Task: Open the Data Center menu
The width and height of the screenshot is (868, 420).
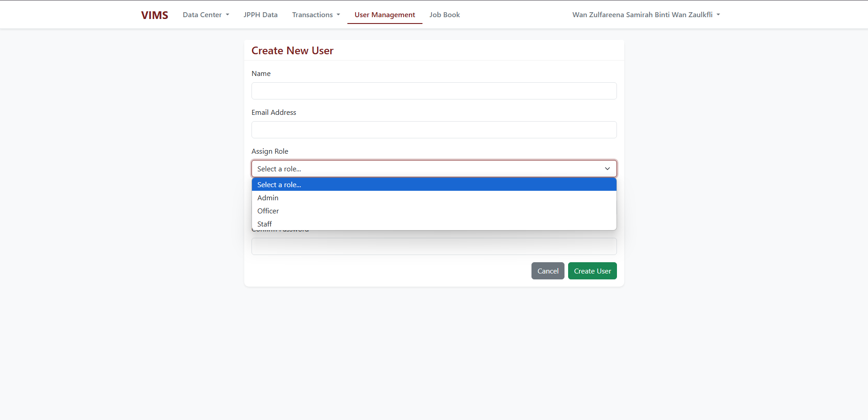Action: (206, 15)
